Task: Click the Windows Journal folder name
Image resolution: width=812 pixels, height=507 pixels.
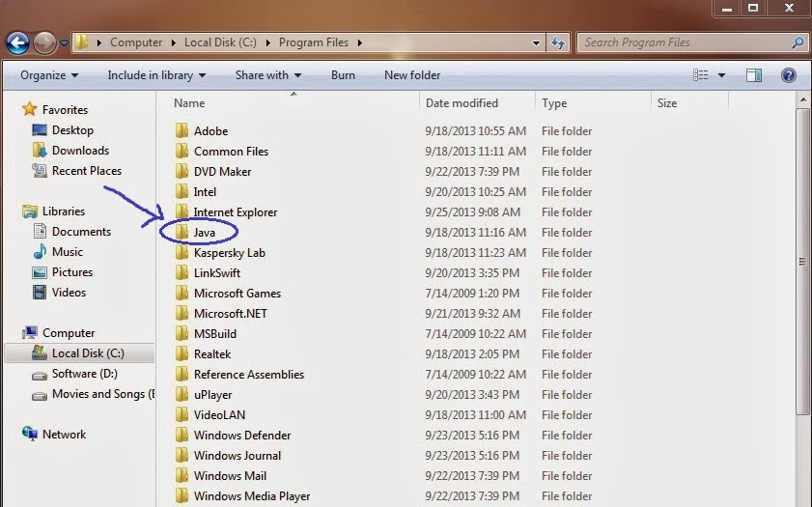Action: pos(238,456)
